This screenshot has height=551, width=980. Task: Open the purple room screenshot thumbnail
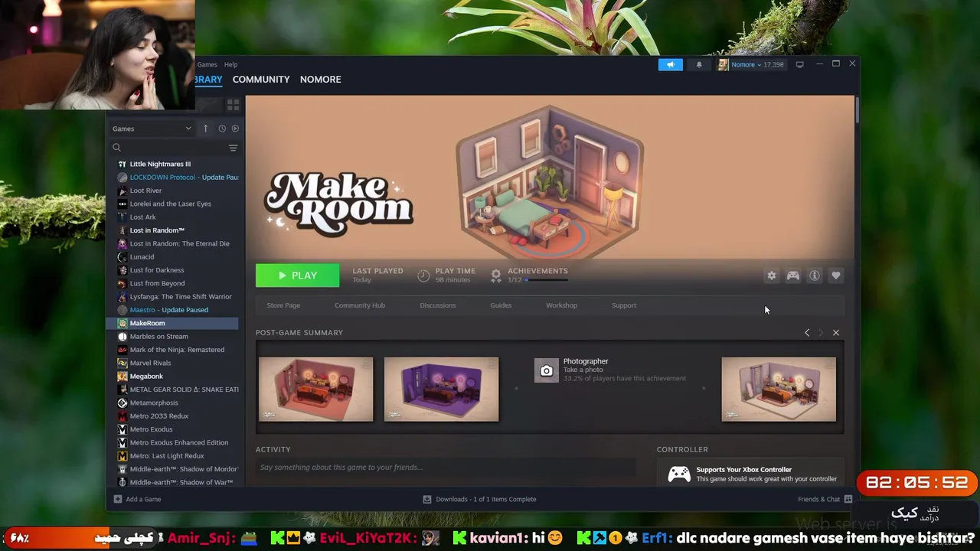click(x=442, y=390)
